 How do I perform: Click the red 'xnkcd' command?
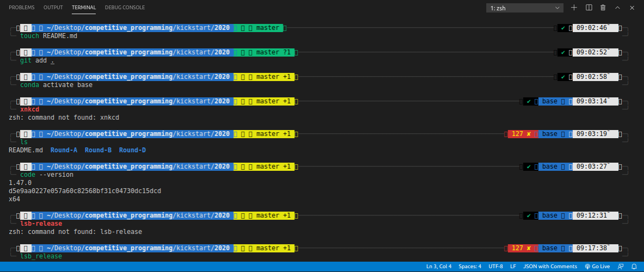(29, 110)
